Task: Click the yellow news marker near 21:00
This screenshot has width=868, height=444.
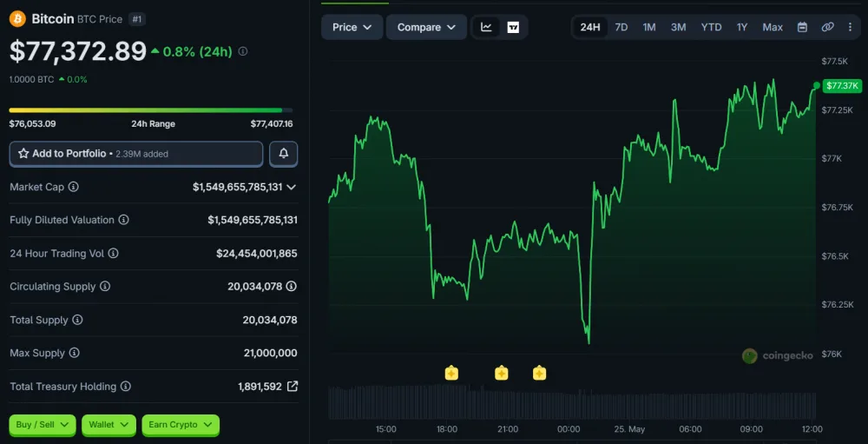Action: [502, 373]
